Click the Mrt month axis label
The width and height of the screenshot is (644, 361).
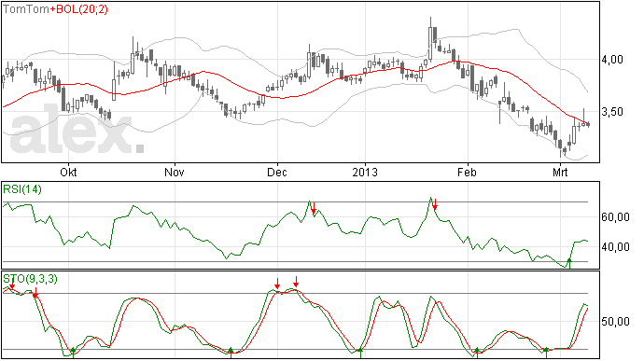pyautogui.click(x=560, y=172)
